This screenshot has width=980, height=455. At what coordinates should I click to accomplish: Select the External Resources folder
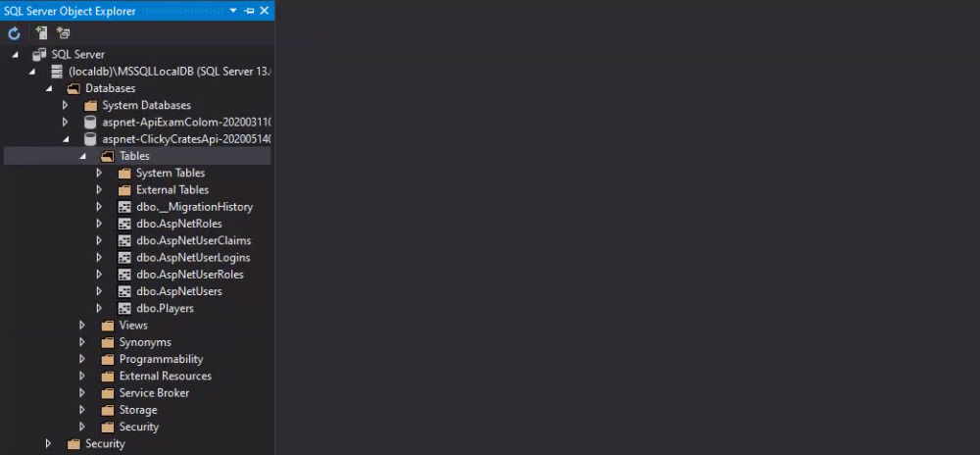tap(165, 376)
